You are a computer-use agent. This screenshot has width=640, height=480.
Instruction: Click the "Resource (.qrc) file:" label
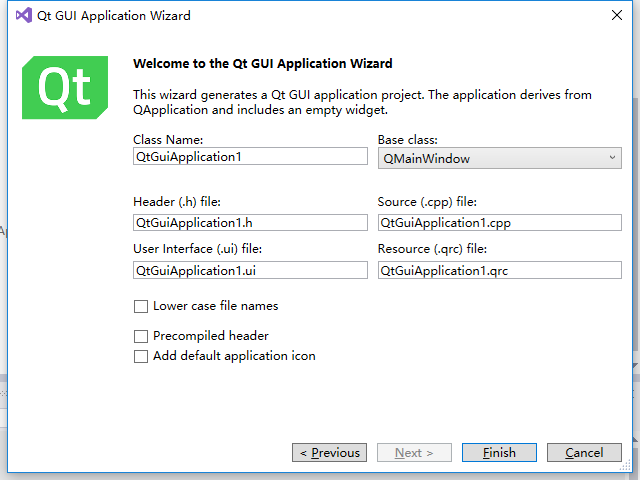pyautogui.click(x=432, y=249)
